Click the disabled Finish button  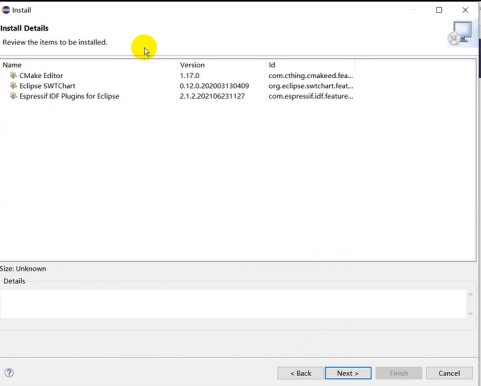click(x=399, y=373)
